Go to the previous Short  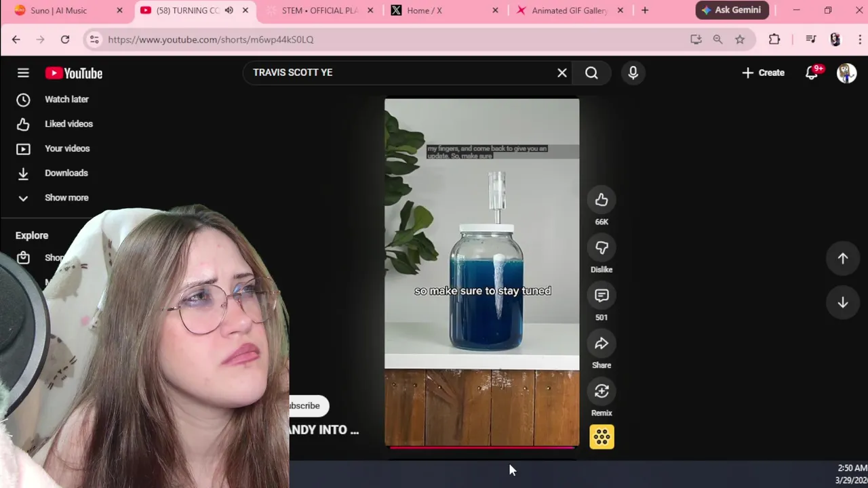point(843,258)
